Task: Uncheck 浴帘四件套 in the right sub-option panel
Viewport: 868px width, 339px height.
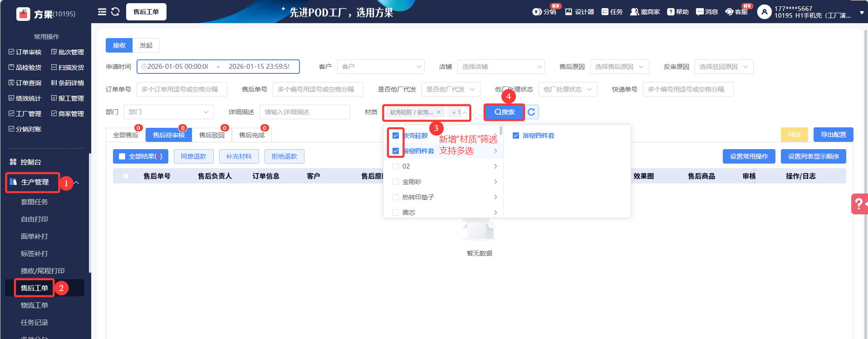Action: point(516,136)
